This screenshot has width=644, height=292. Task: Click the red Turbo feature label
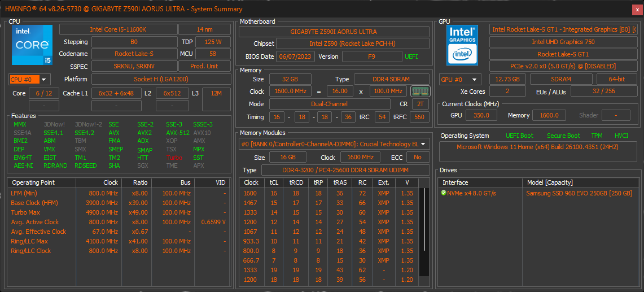coord(174,158)
